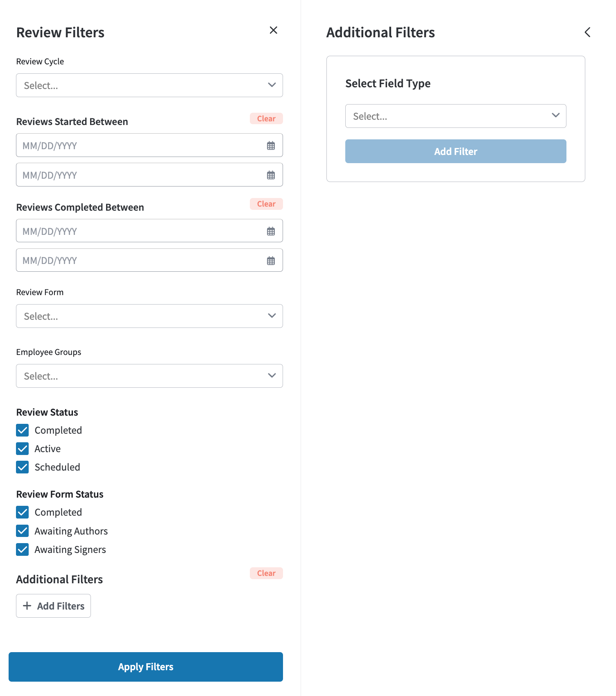The image size is (616, 696).
Task: Click the plus icon on Add Filters
Action: [27, 606]
